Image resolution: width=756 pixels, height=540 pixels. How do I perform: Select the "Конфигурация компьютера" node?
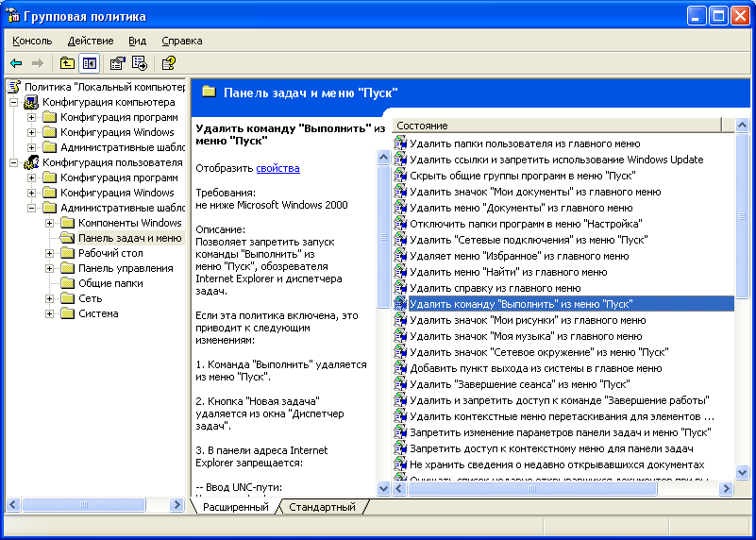point(108,102)
